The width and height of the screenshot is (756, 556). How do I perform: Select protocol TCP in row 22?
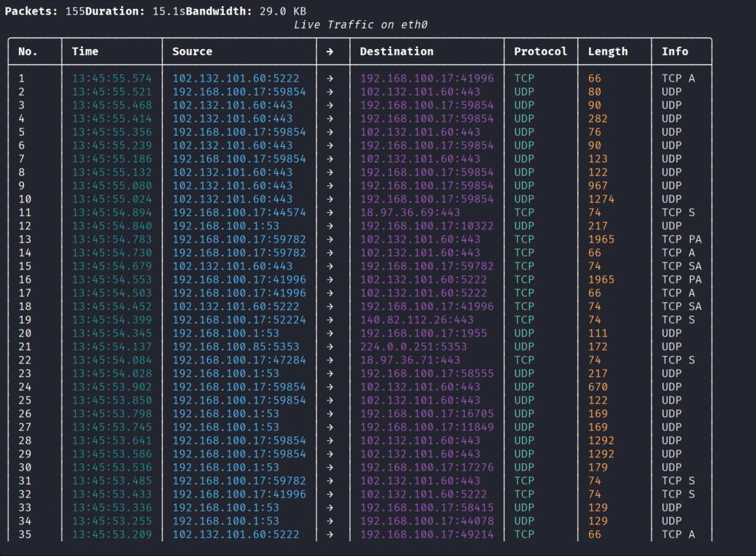[x=524, y=360]
